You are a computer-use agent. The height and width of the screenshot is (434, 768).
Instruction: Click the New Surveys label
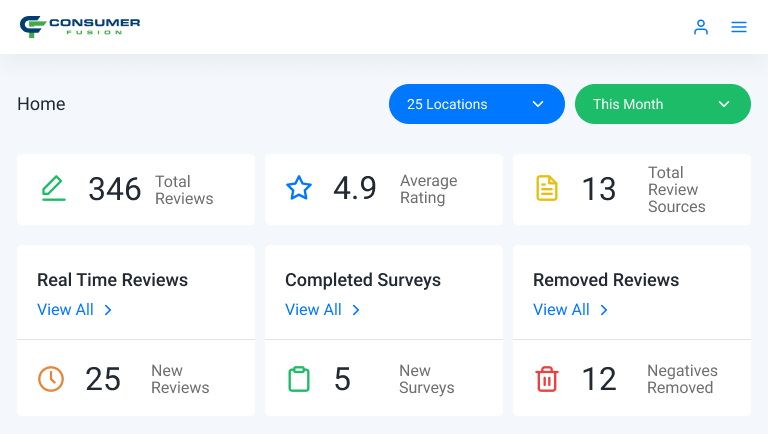point(427,379)
